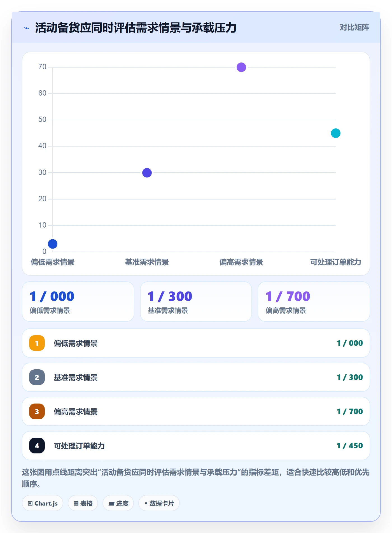This screenshot has height=533, width=392.
Task: Click the 基准需求情景 x-axis label
Action: tap(147, 262)
